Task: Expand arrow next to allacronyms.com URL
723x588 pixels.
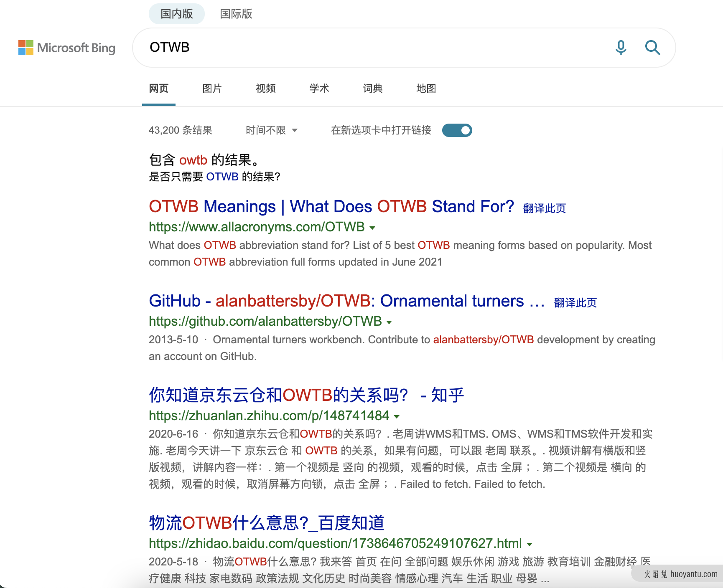Action: 372,228
